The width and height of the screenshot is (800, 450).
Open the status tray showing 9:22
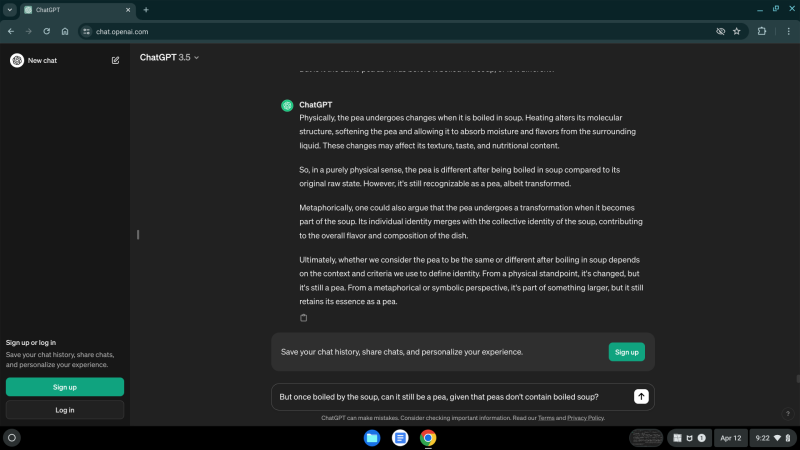click(772, 438)
